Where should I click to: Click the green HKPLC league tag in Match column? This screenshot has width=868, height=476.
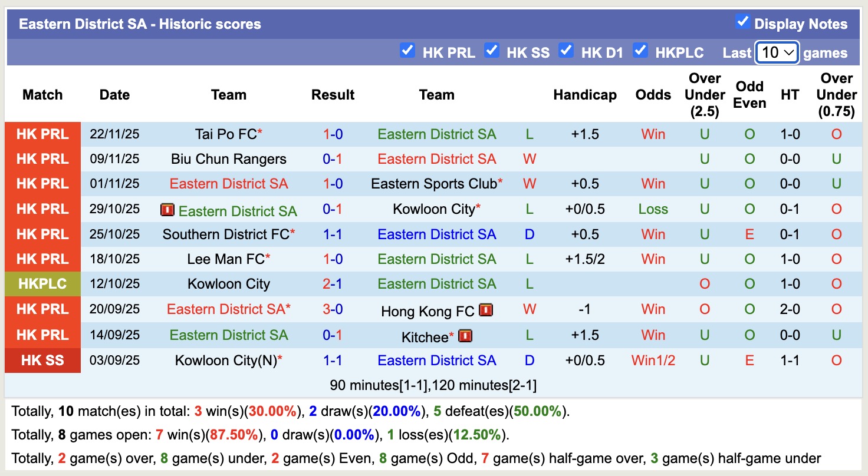[42, 284]
